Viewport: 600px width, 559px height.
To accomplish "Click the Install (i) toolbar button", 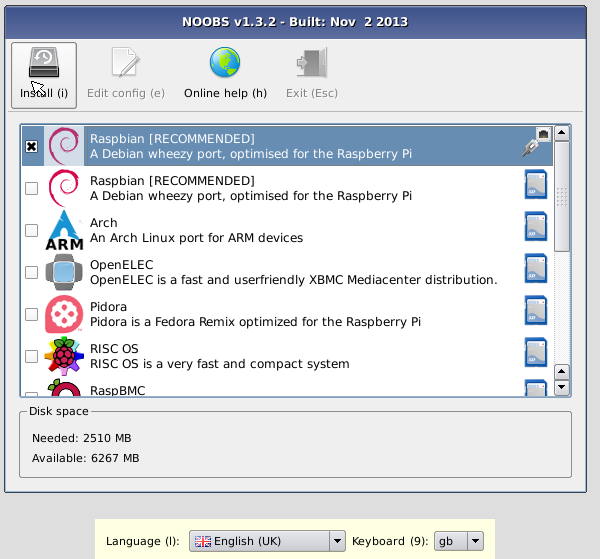I will click(x=44, y=75).
